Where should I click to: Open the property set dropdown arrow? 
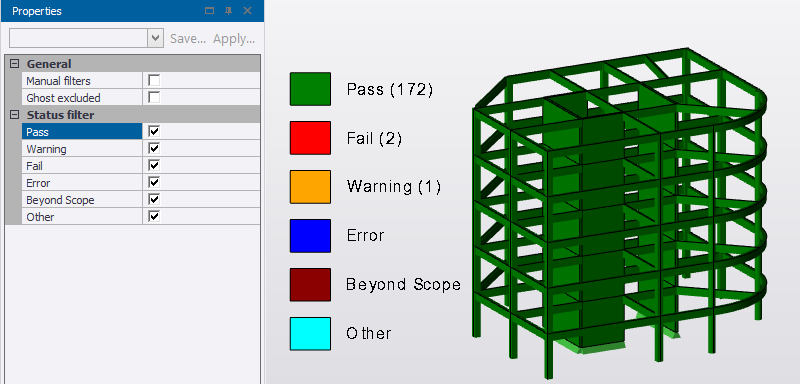(156, 38)
